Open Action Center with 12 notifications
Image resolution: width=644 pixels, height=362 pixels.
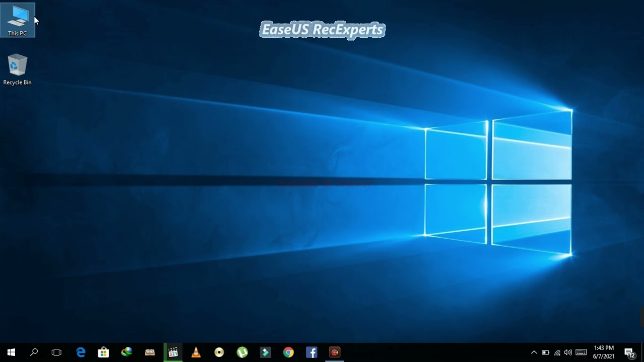[629, 352]
